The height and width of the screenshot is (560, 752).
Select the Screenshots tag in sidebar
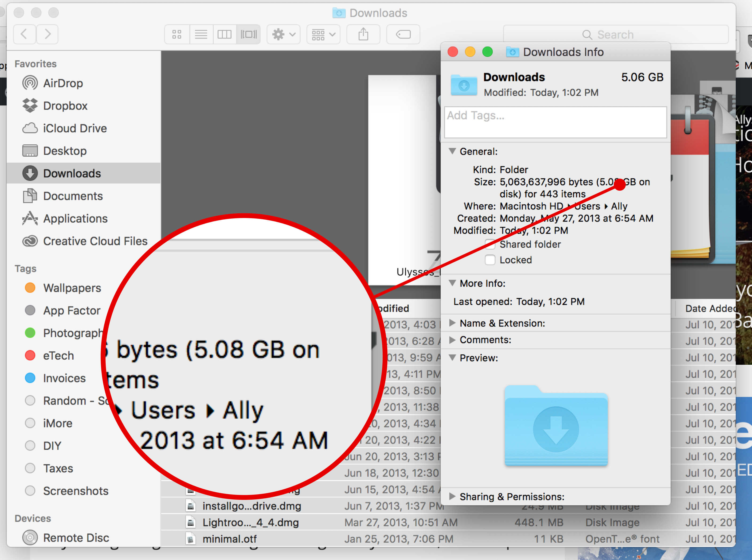(76, 491)
